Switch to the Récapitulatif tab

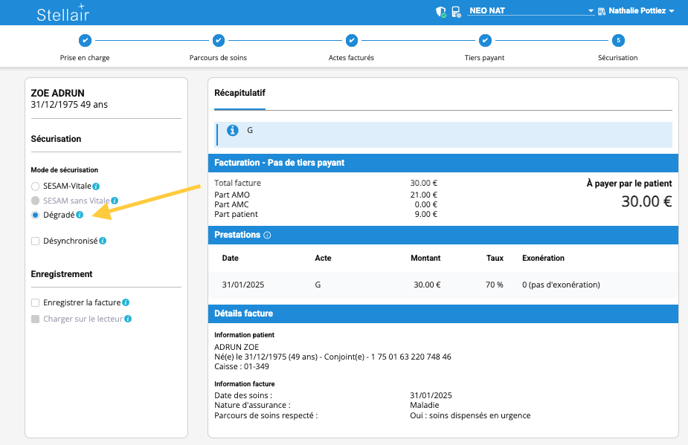[240, 93]
